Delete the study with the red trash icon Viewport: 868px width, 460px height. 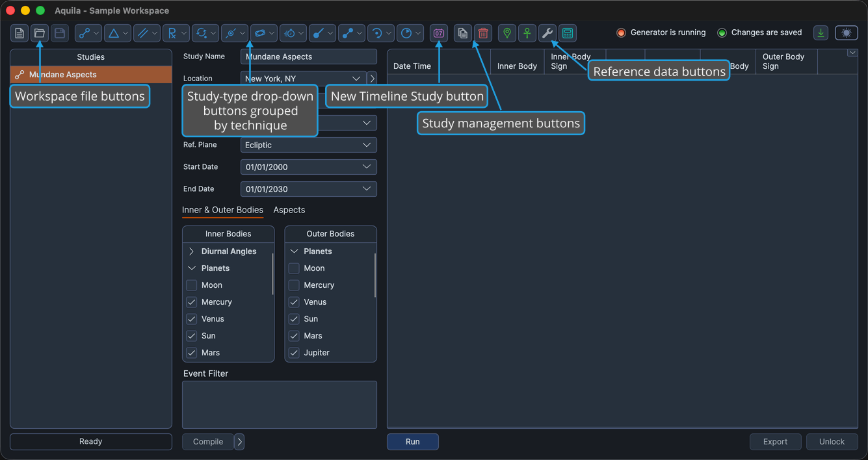tap(482, 33)
